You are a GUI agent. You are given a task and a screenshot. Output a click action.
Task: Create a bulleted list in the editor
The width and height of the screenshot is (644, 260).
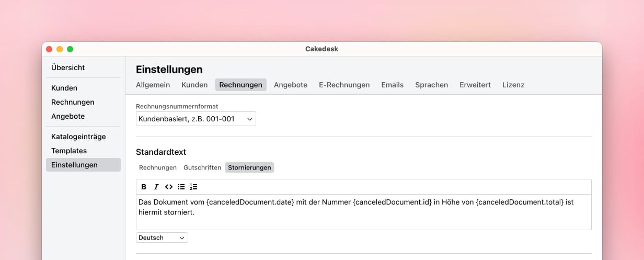tap(181, 187)
